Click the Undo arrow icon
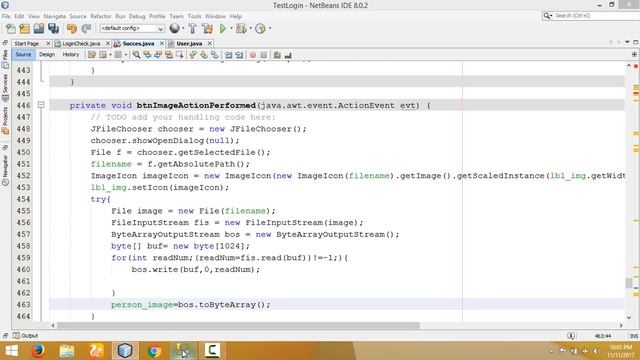This screenshot has width=640, height=360. pos(72,29)
